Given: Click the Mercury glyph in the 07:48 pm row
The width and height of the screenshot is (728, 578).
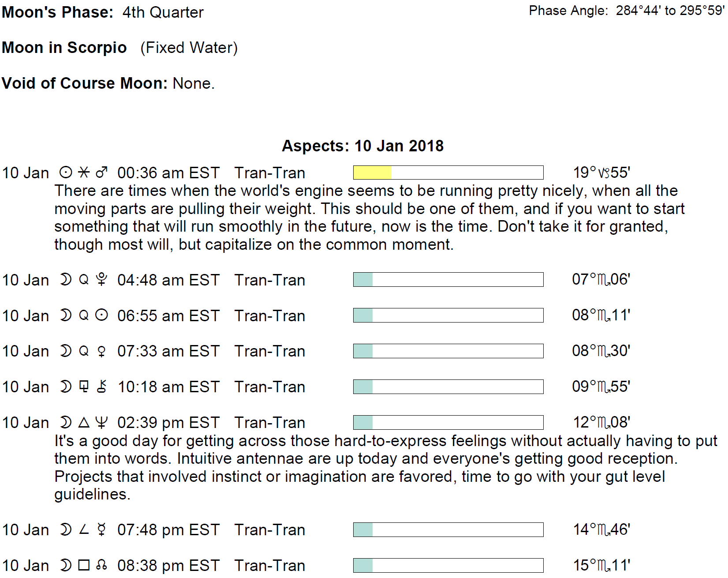Looking at the screenshot, I should (x=102, y=529).
